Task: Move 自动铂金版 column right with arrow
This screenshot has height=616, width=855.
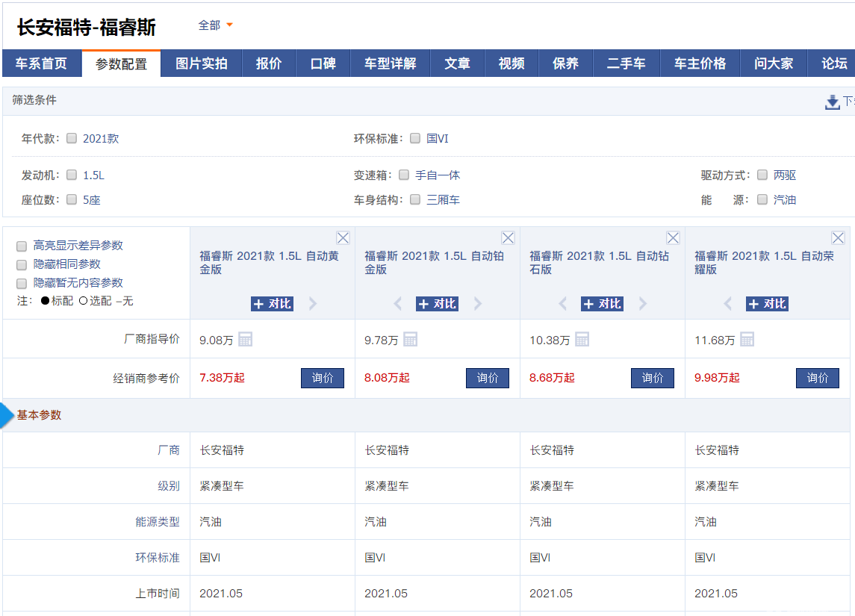Action: coord(478,304)
